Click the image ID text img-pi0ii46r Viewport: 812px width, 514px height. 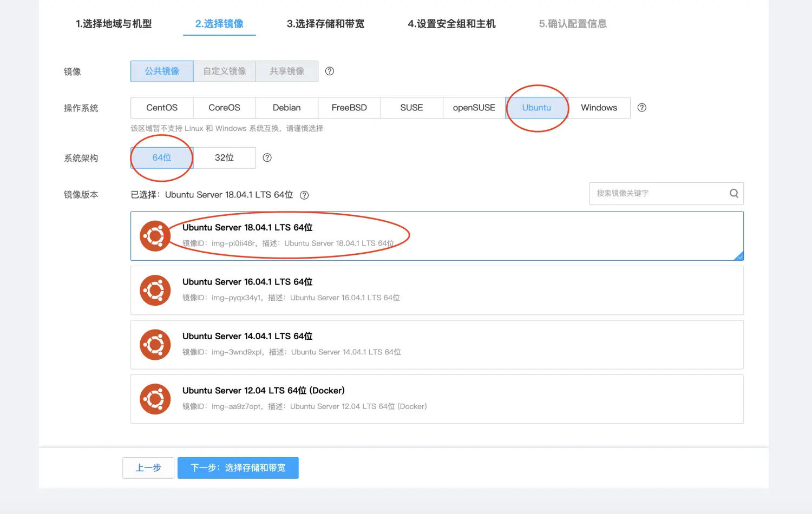click(x=233, y=243)
